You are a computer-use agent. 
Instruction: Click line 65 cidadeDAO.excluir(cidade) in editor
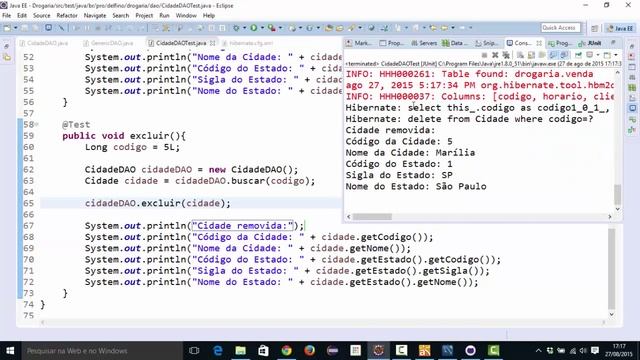click(158, 203)
